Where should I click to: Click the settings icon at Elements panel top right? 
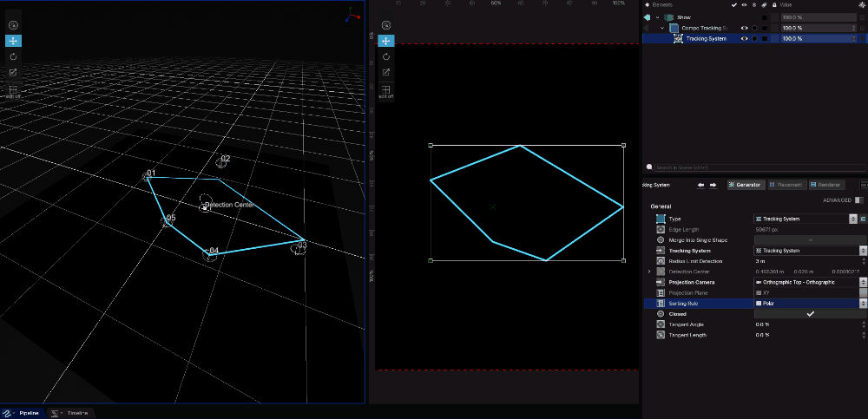click(862, 3)
